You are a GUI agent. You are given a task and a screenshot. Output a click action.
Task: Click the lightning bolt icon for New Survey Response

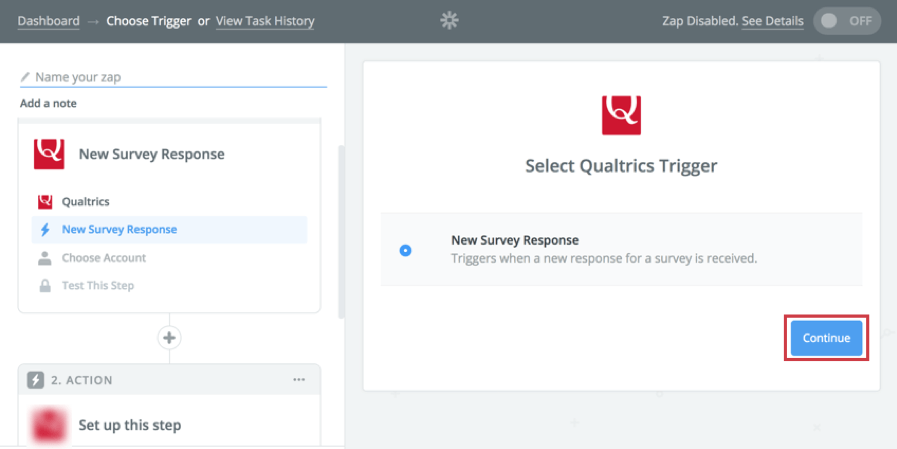(x=44, y=229)
